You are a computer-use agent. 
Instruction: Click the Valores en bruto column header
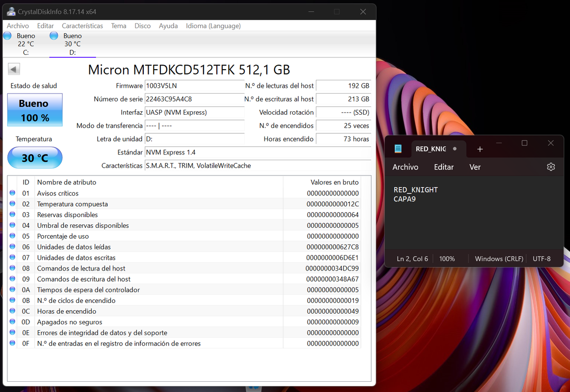pyautogui.click(x=322, y=182)
